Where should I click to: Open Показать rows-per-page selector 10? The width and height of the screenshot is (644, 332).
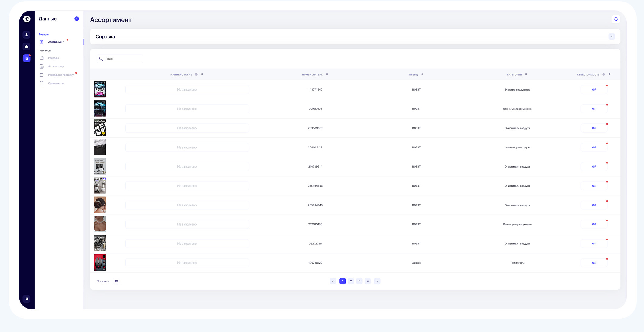click(116, 281)
